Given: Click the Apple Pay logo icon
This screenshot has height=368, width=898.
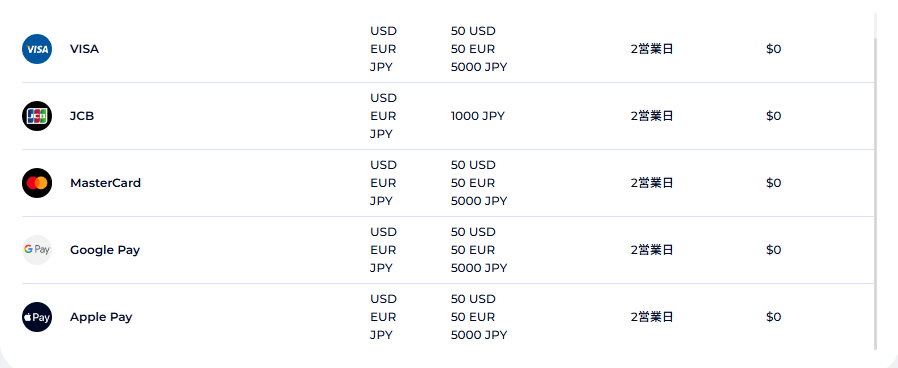Looking at the screenshot, I should (37, 317).
